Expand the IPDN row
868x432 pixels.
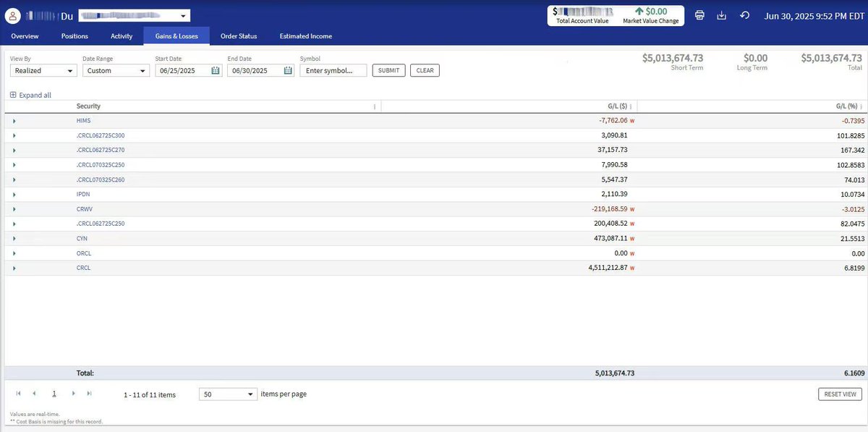(x=14, y=195)
